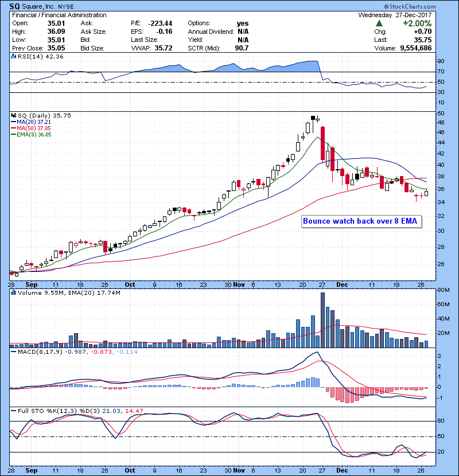Viewport: 459px width, 476px height.
Task: Click the MACD histogram value -0.114
Action: (x=127, y=352)
